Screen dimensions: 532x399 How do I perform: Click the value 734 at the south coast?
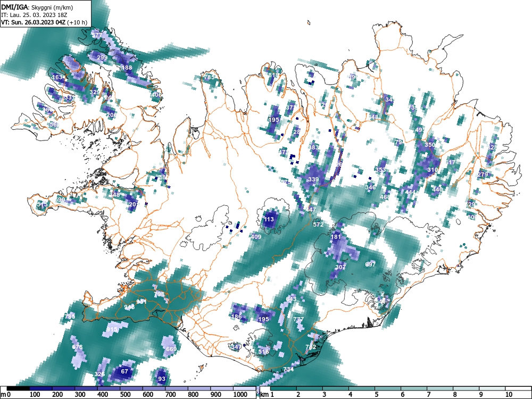pos(288,369)
